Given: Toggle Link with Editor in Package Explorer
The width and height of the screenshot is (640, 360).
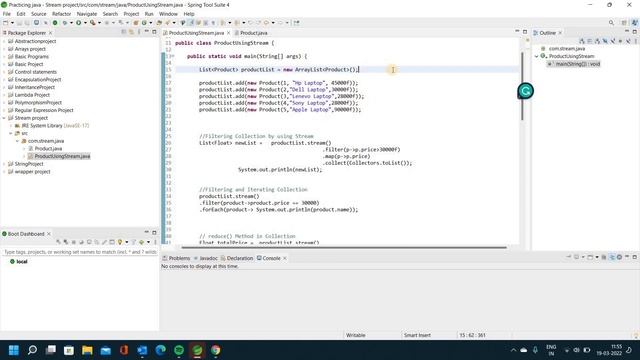Looking at the screenshot, I should coord(131,32).
